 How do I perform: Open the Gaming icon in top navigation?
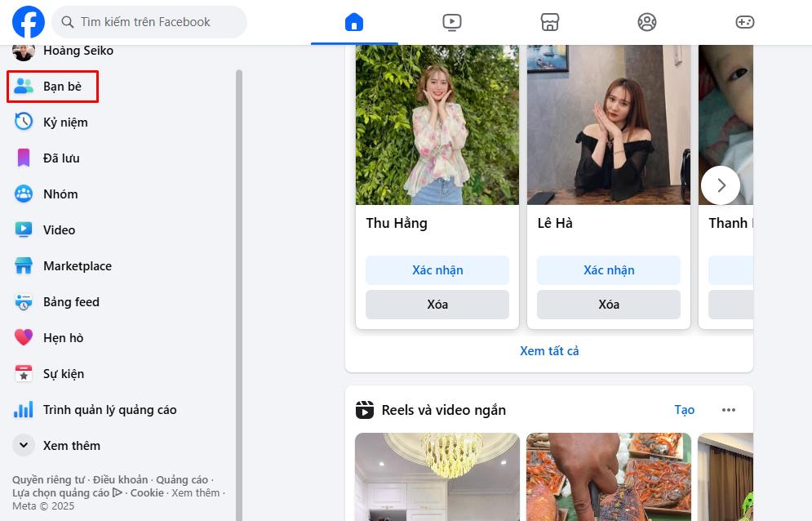coord(745,22)
